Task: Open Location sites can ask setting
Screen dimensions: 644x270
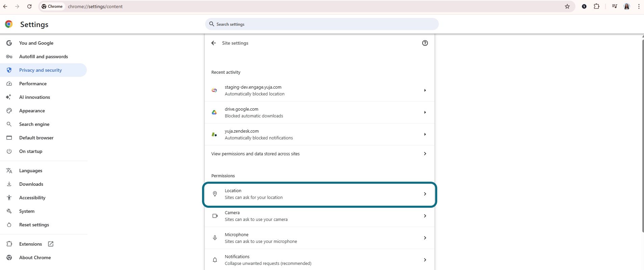Action: (319, 194)
